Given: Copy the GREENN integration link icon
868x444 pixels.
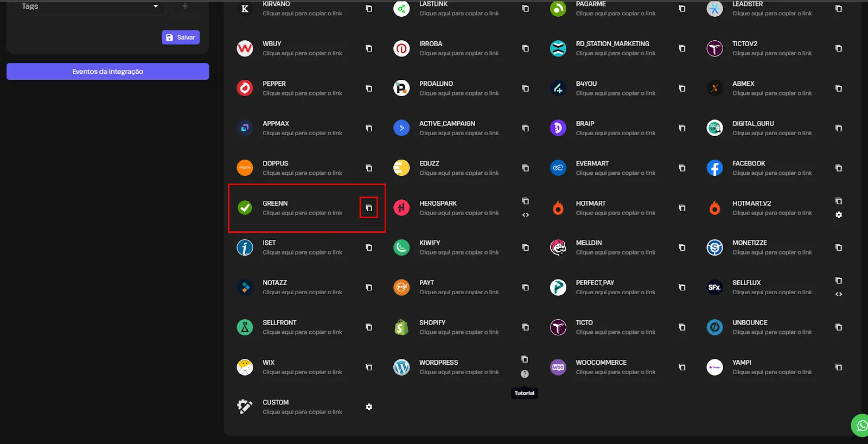Looking at the screenshot, I should pyautogui.click(x=369, y=208).
